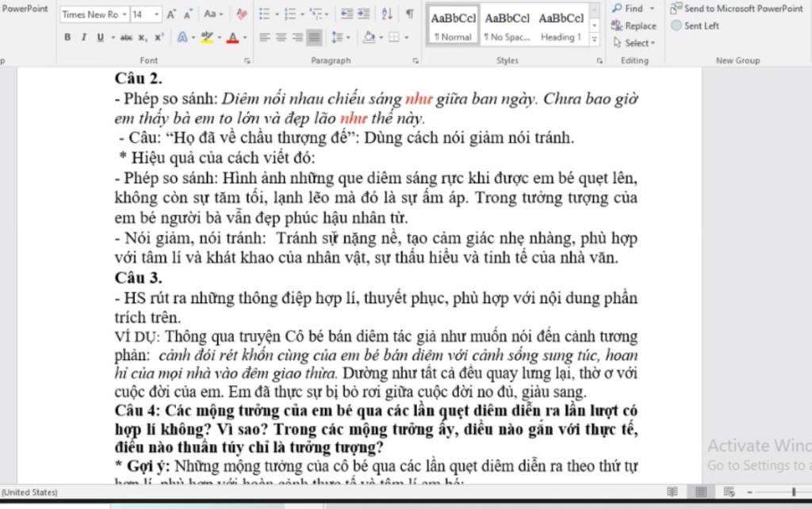Click Send to Microsoft PowerPoint icon
812x509 pixels.
click(x=676, y=8)
